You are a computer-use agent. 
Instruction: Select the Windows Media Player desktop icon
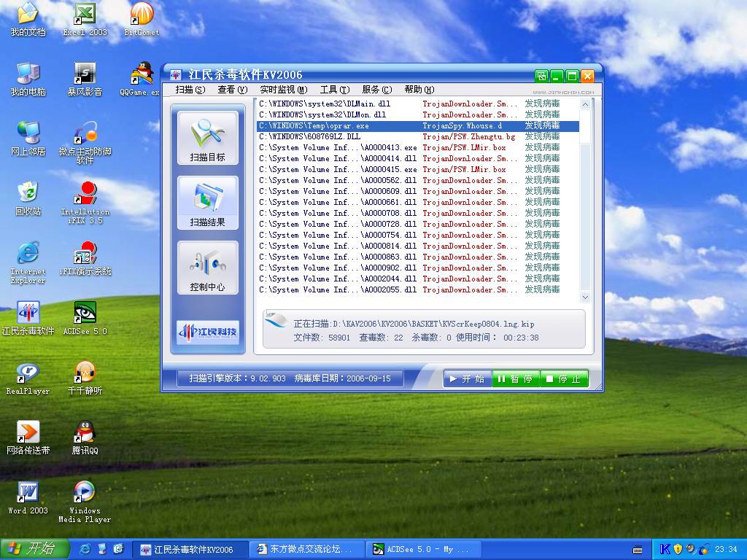pyautogui.click(x=85, y=502)
